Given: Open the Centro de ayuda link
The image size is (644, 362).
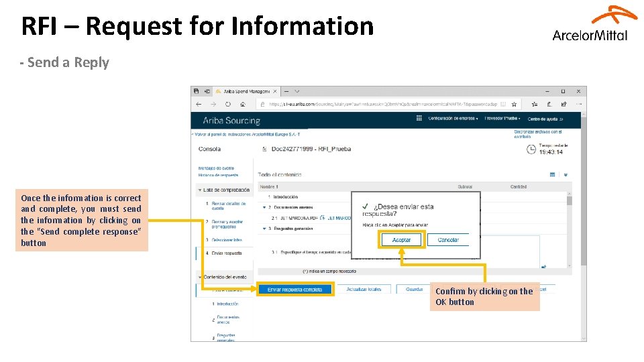Looking at the screenshot, I should (545, 119).
